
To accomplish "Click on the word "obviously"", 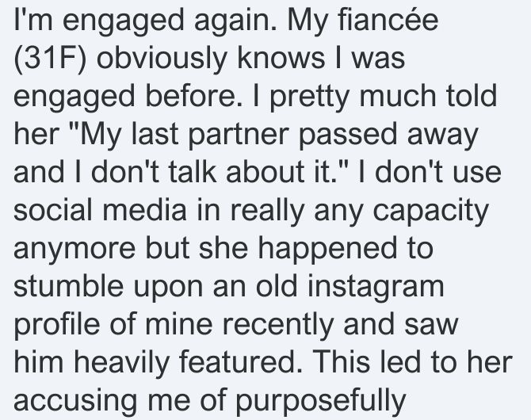I will (x=161, y=60).
